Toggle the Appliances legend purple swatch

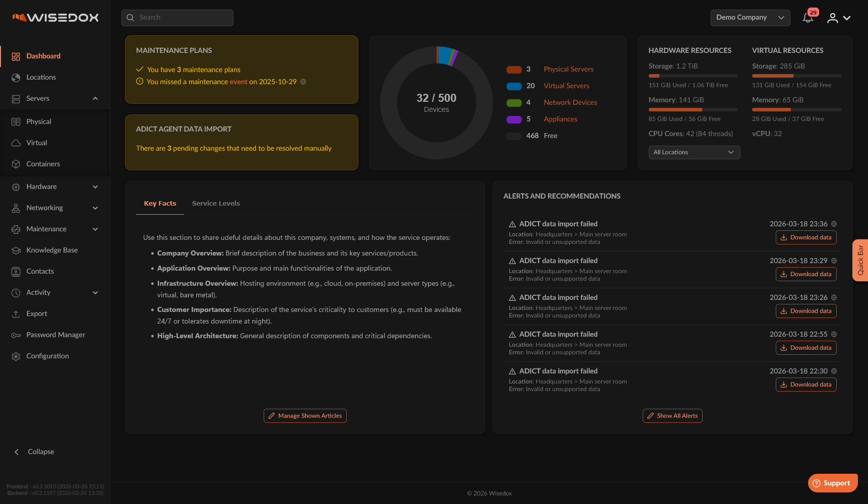(x=514, y=119)
